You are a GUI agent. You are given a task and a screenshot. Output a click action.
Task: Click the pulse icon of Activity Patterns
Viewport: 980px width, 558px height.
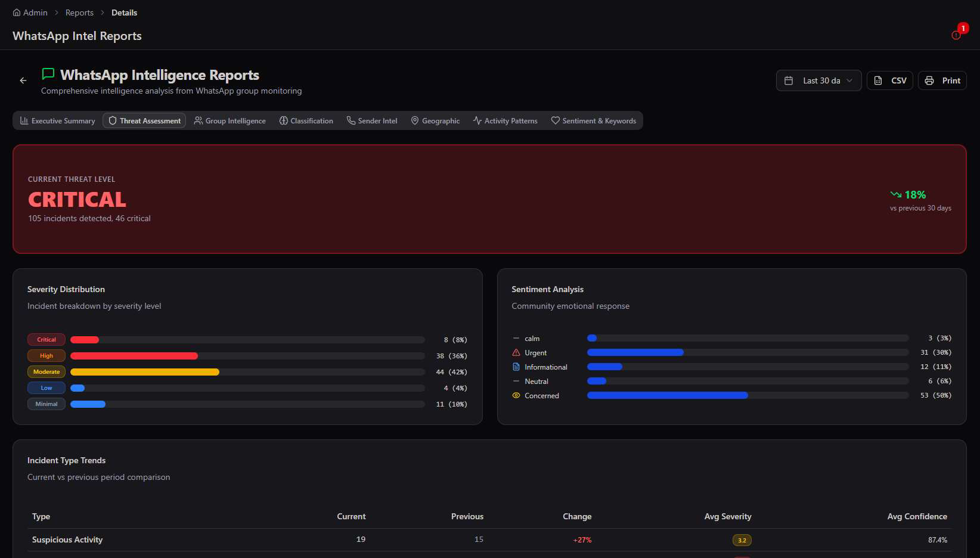pyautogui.click(x=477, y=120)
